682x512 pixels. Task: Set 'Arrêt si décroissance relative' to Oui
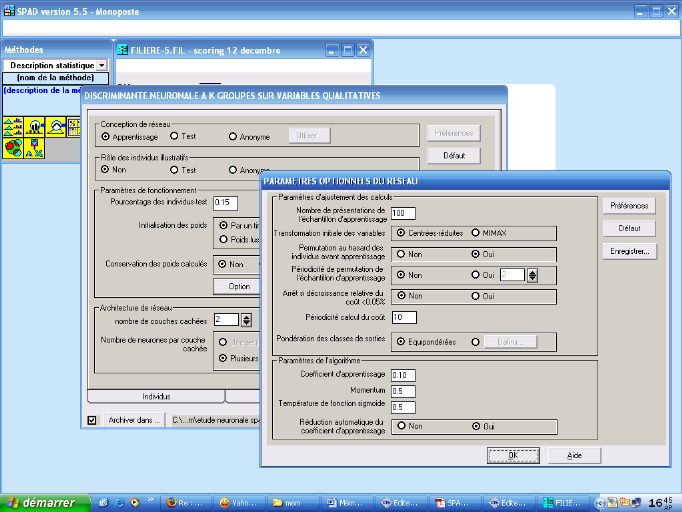[x=475, y=296]
